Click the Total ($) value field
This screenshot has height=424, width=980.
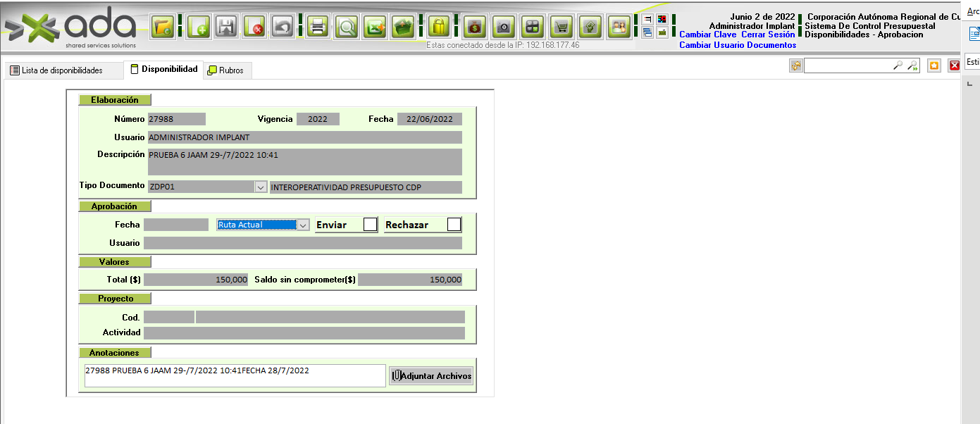(196, 280)
